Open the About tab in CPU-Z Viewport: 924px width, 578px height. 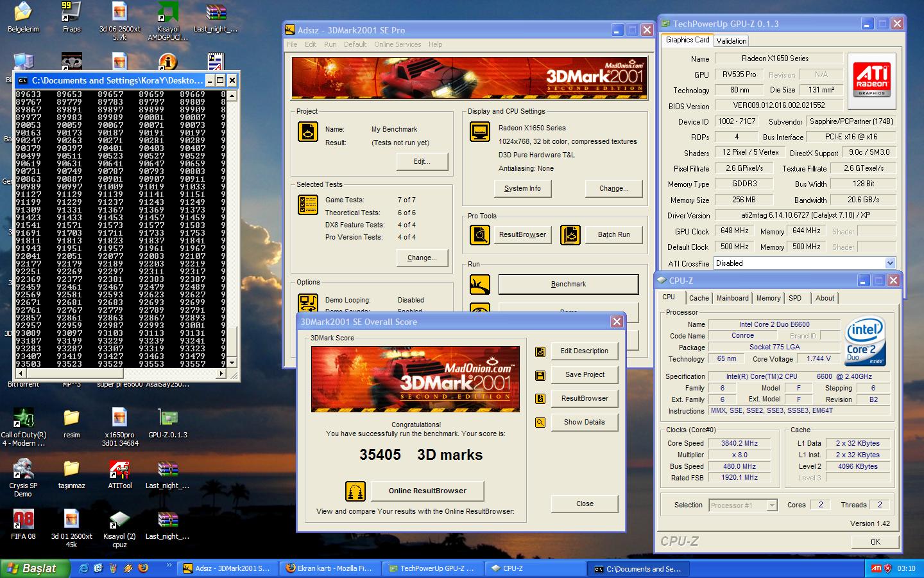825,298
